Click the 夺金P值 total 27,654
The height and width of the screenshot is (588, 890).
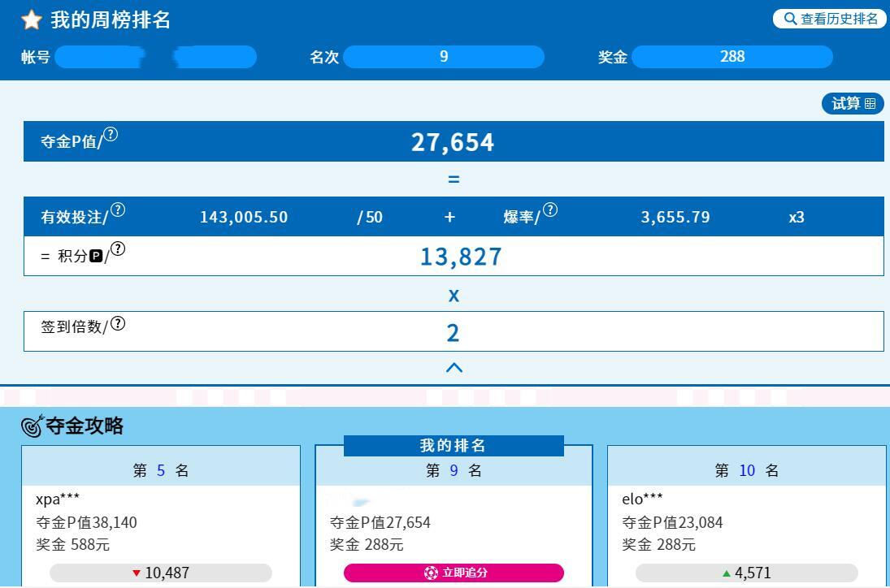pos(453,142)
